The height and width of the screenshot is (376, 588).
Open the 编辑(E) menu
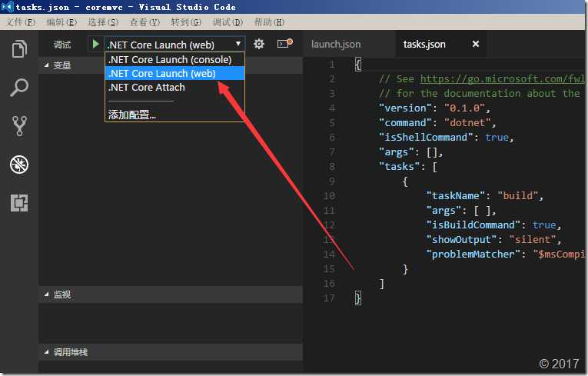click(61, 22)
